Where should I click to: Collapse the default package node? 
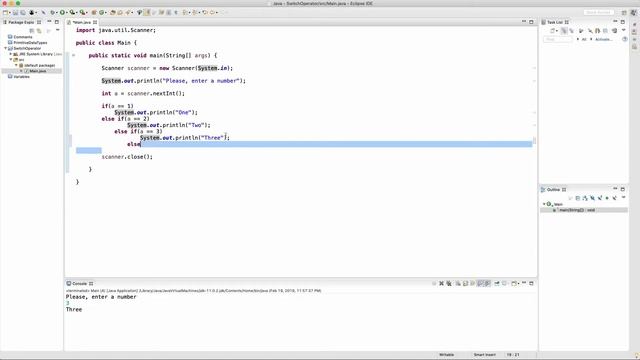tap(16, 65)
